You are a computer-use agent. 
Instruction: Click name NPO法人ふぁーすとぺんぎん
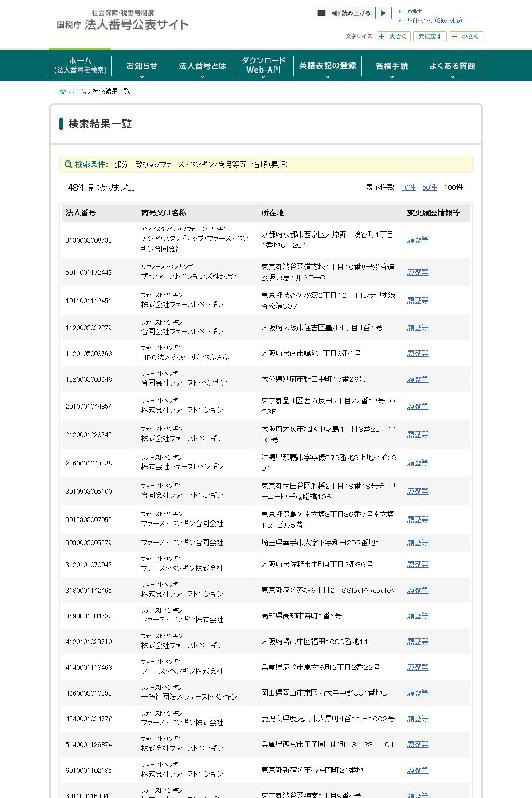coord(185,357)
